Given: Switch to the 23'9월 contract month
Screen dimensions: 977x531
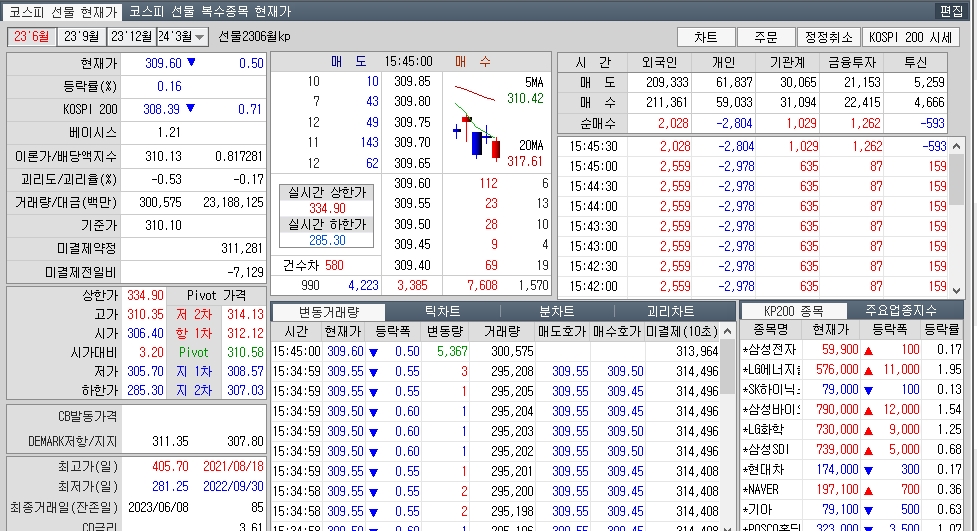Looking at the screenshot, I should click(x=80, y=37).
